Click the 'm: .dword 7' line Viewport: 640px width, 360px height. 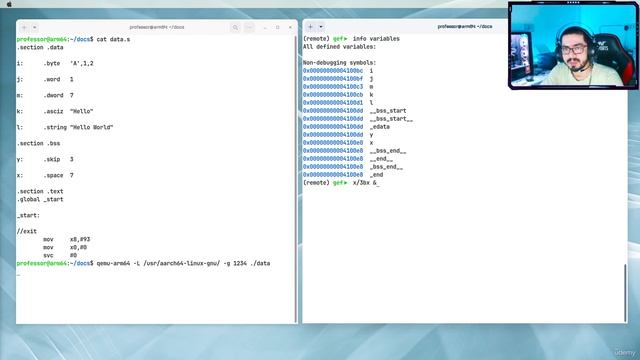click(45, 95)
